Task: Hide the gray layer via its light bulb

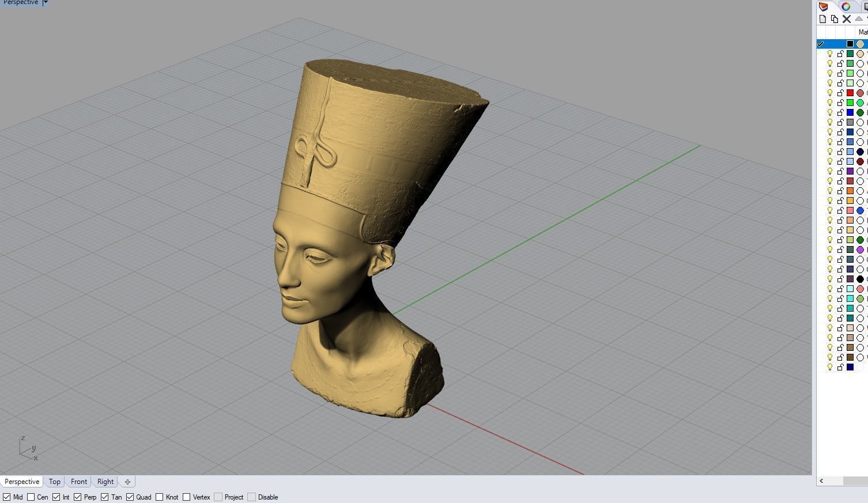Action: coord(830,122)
